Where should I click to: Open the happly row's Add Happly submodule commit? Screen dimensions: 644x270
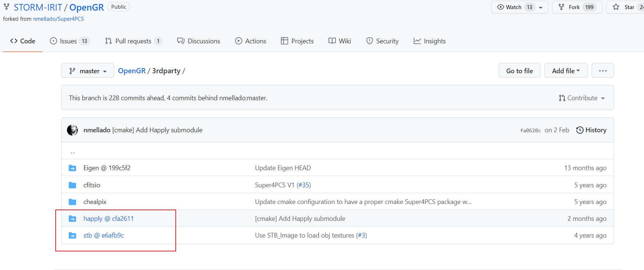click(300, 219)
